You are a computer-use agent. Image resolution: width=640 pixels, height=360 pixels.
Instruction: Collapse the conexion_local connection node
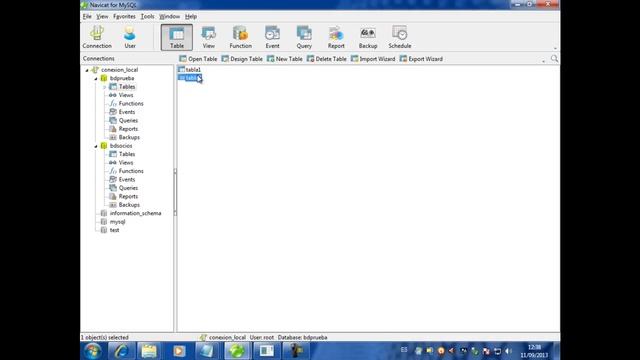coord(87,70)
